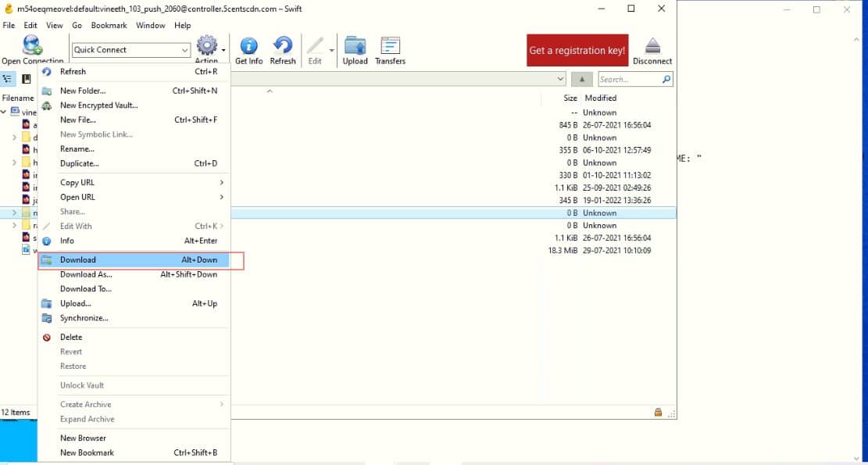Screen dimensions: 868x465
Task: Collapse the 'vine' root tree node
Action: [4, 112]
